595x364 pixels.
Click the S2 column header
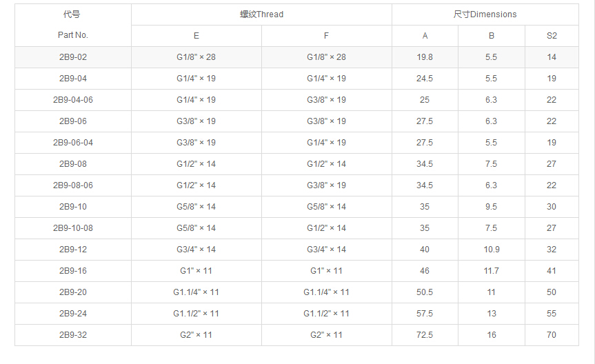(x=552, y=36)
